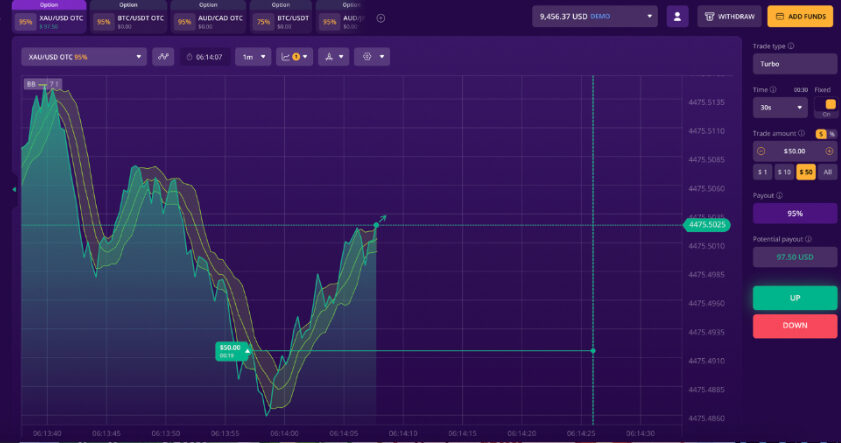Click the 4475.5135 price axis label

click(x=706, y=102)
